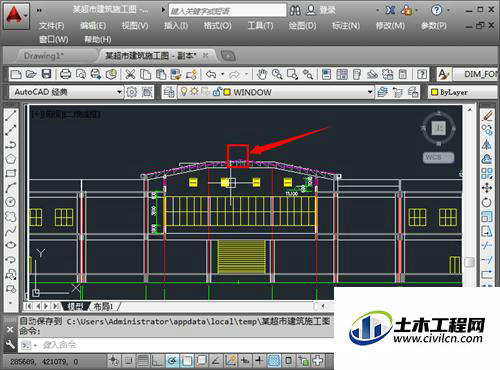Click the Undo arrow icon
500x370 pixels.
(x=211, y=74)
